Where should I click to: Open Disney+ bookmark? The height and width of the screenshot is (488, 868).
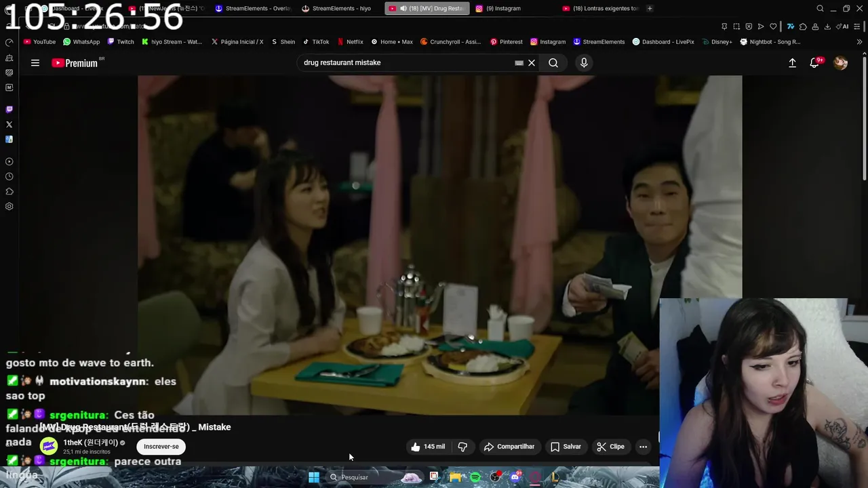tap(717, 41)
